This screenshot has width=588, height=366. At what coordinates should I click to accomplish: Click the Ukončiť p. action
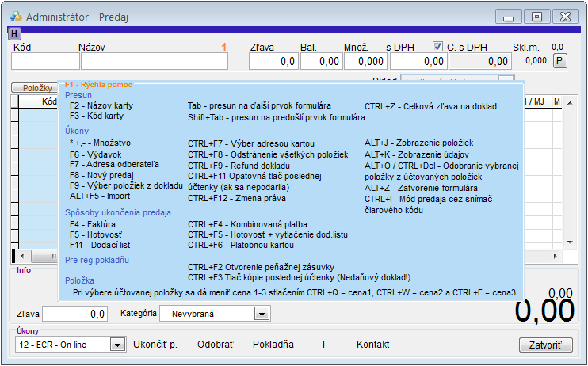click(x=155, y=345)
